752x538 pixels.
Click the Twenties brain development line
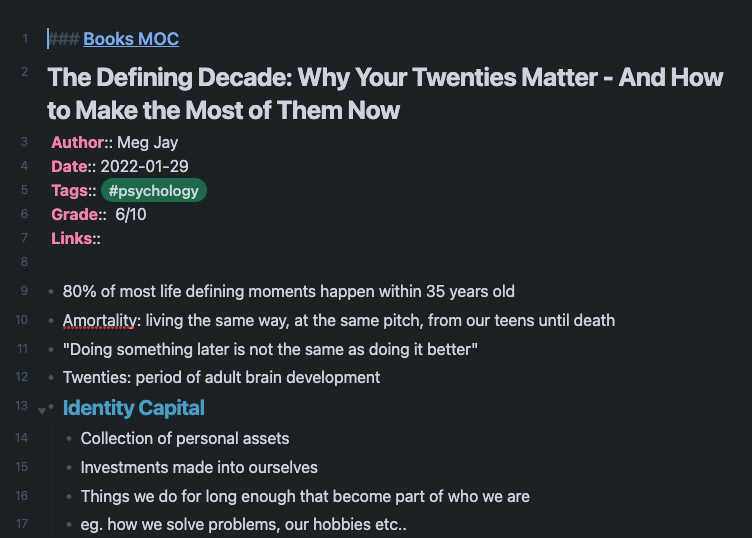[x=222, y=377]
